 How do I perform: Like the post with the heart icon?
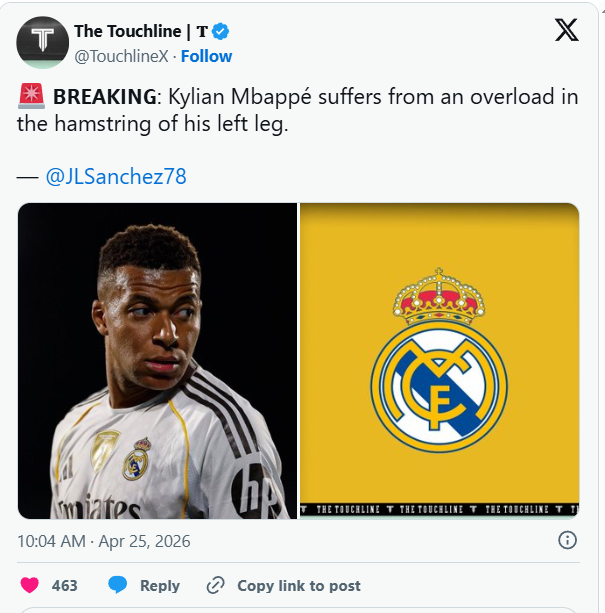pos(30,585)
